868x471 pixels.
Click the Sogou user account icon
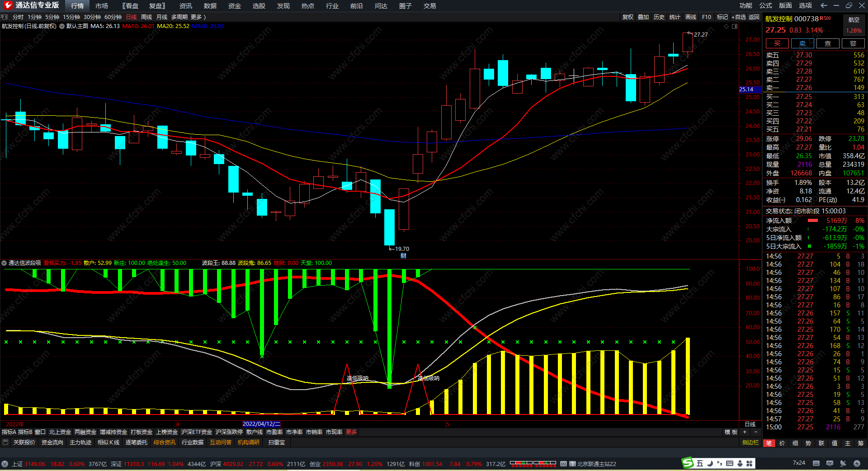click(740, 463)
